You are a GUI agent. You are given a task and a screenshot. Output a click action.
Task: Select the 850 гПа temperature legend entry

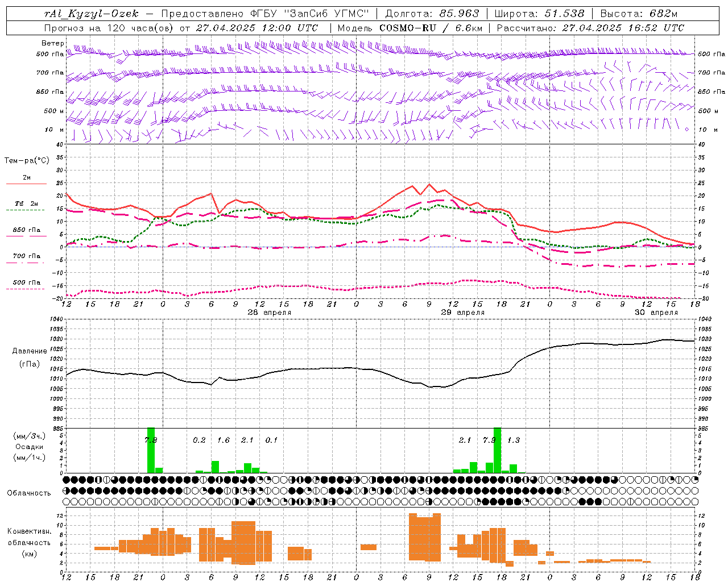26,230
